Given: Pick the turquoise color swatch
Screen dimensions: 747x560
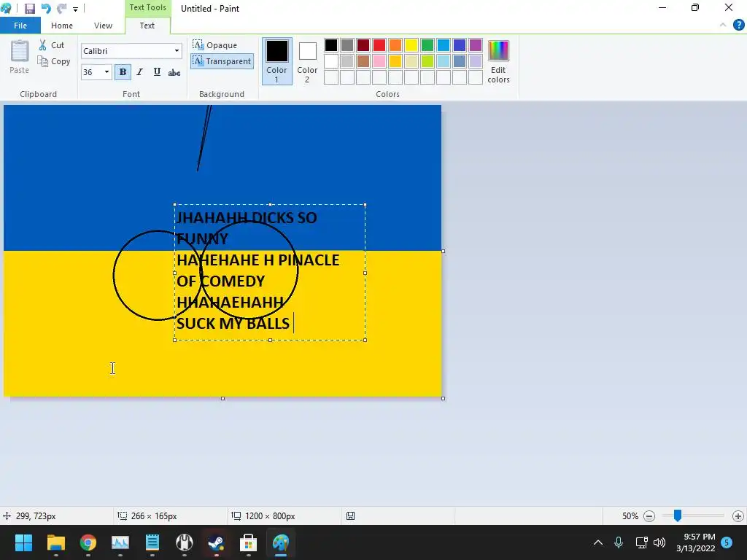Looking at the screenshot, I should pos(444,45).
